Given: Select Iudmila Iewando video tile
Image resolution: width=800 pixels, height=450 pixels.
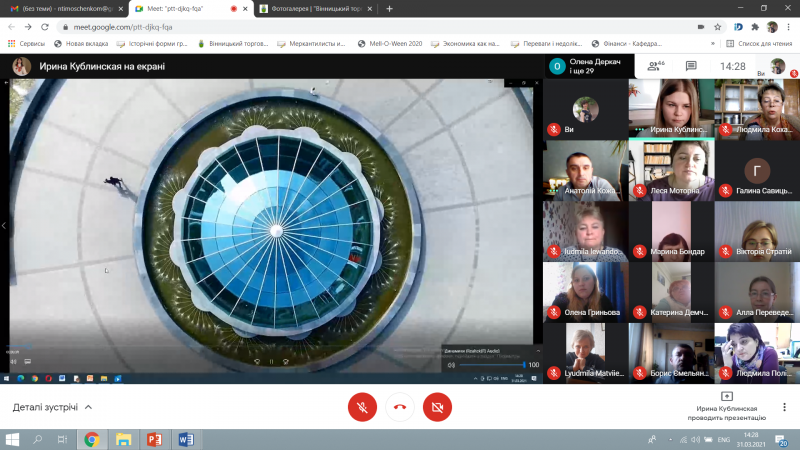Looking at the screenshot, I should coord(585,231).
